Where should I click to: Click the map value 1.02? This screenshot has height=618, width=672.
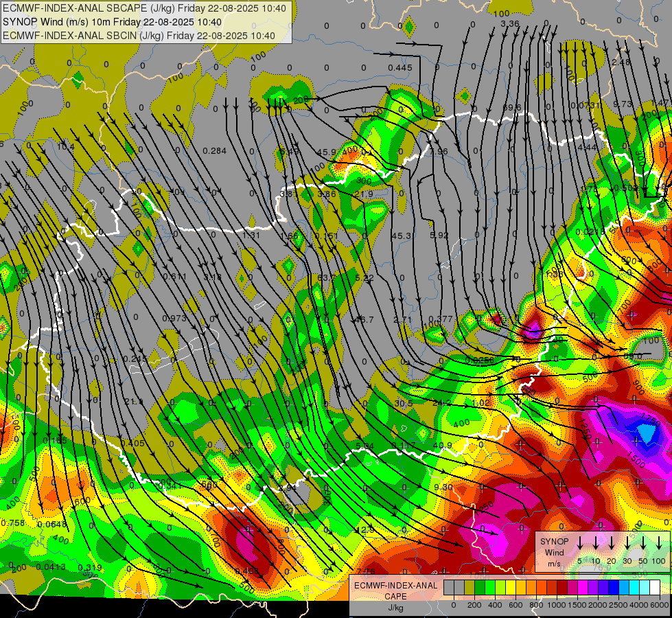[480, 403]
